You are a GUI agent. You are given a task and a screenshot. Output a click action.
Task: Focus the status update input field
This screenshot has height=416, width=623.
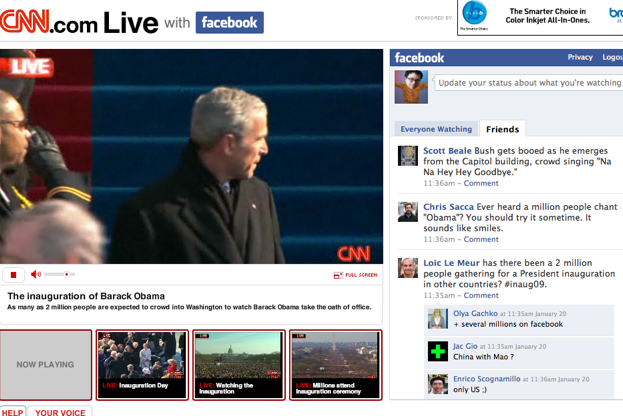coord(528,83)
